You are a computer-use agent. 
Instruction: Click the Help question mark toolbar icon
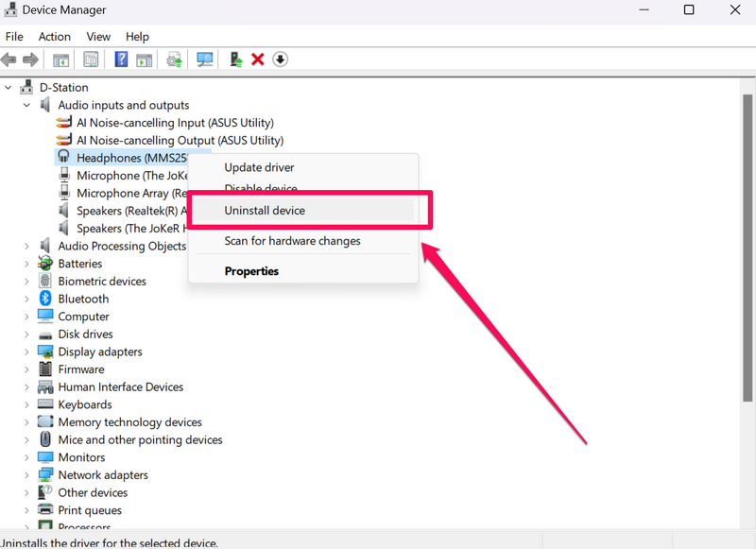point(121,60)
